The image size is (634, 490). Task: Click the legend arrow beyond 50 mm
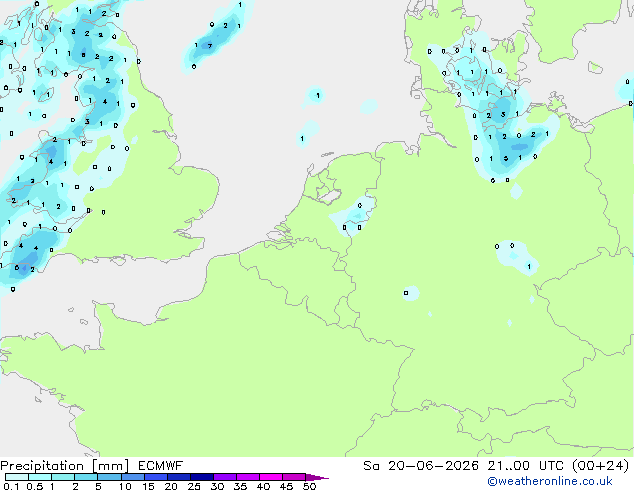tap(317, 477)
